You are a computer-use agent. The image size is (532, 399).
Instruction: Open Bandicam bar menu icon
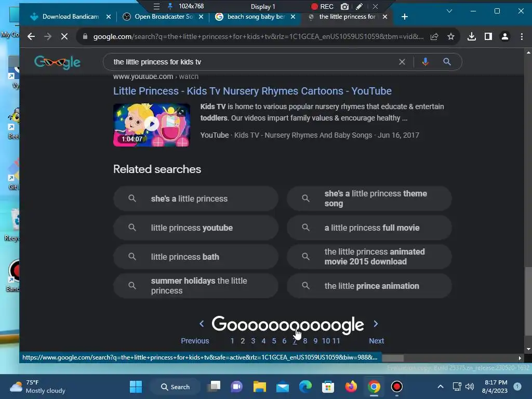[x=156, y=6]
